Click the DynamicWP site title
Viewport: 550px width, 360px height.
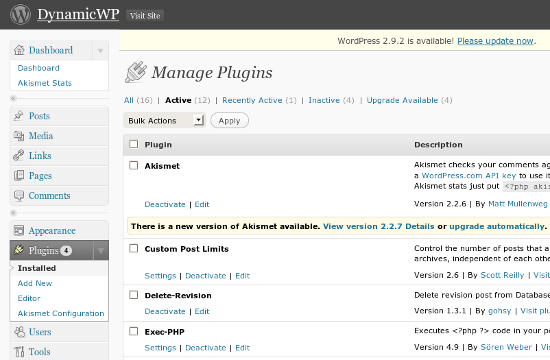click(78, 14)
